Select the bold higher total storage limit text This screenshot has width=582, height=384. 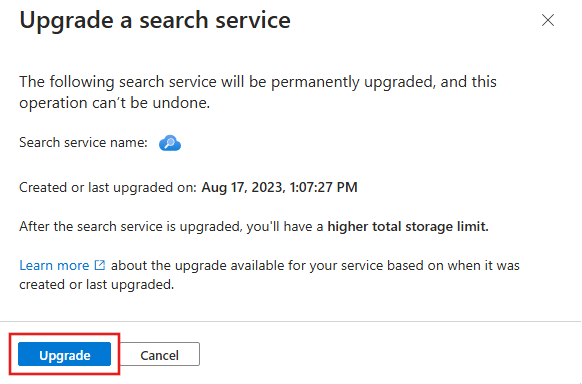[x=408, y=226]
